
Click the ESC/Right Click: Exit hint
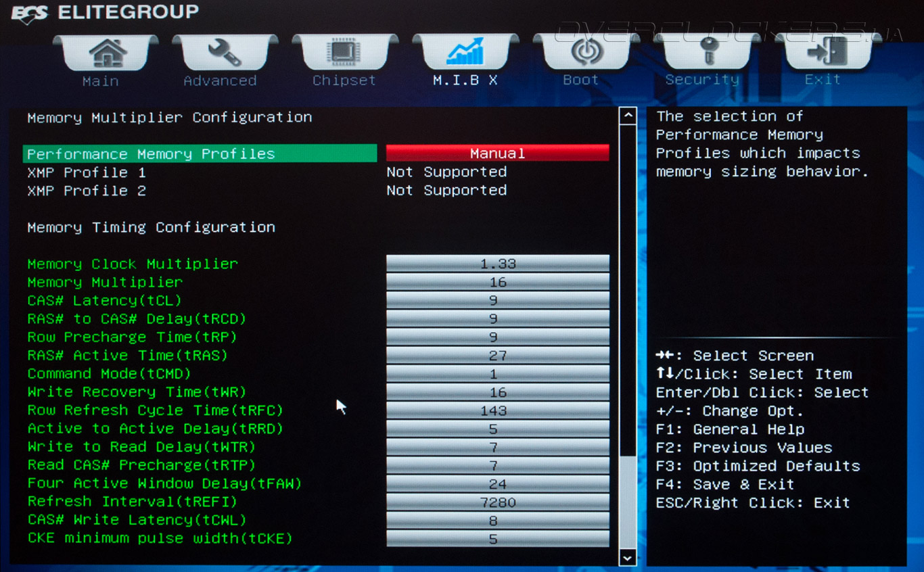(x=753, y=502)
